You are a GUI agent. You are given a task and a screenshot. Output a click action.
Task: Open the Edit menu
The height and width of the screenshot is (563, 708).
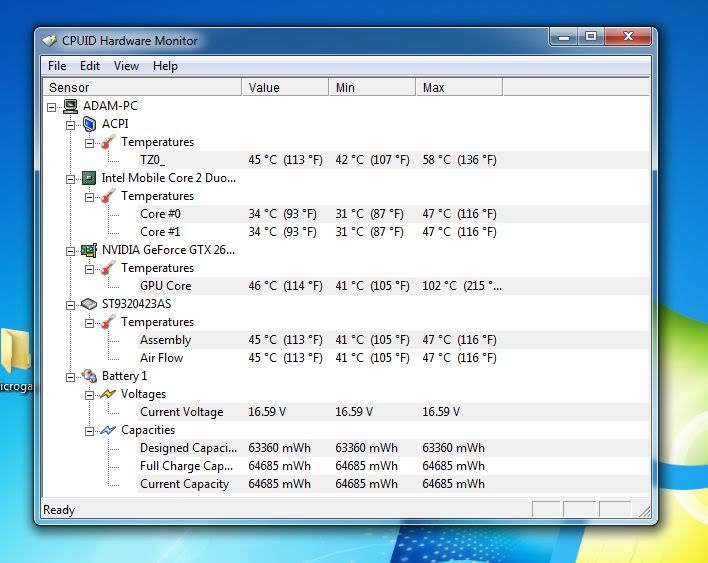(x=90, y=66)
